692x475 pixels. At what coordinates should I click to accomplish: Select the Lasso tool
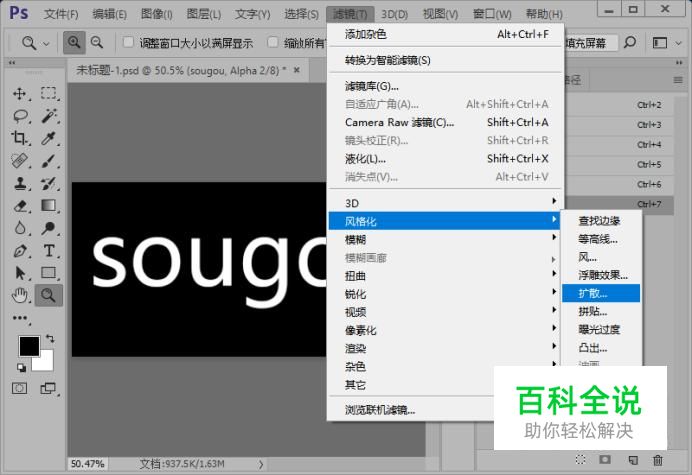click(x=20, y=116)
